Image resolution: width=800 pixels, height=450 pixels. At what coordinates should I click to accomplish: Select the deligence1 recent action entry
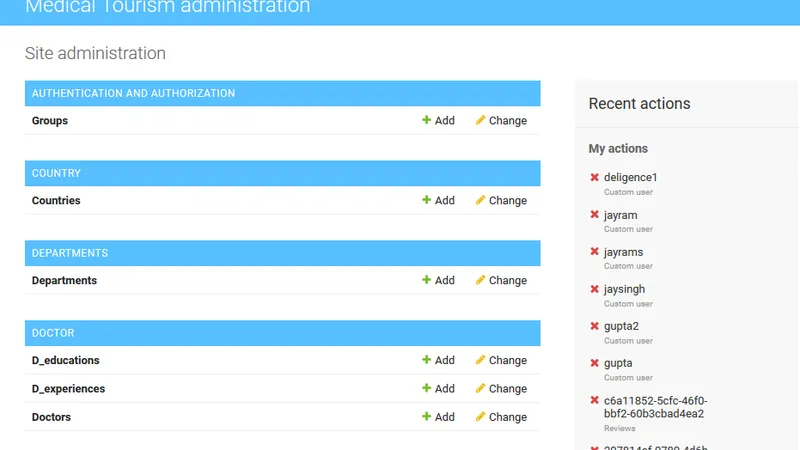631,177
